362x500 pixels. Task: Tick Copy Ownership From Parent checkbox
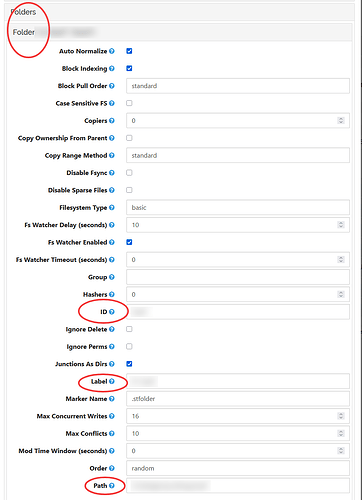point(129,138)
